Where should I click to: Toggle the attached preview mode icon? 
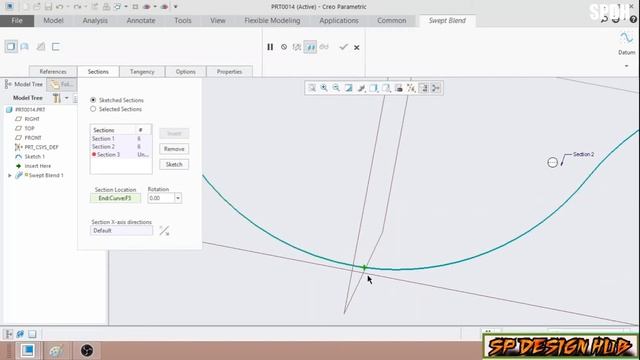point(297,47)
